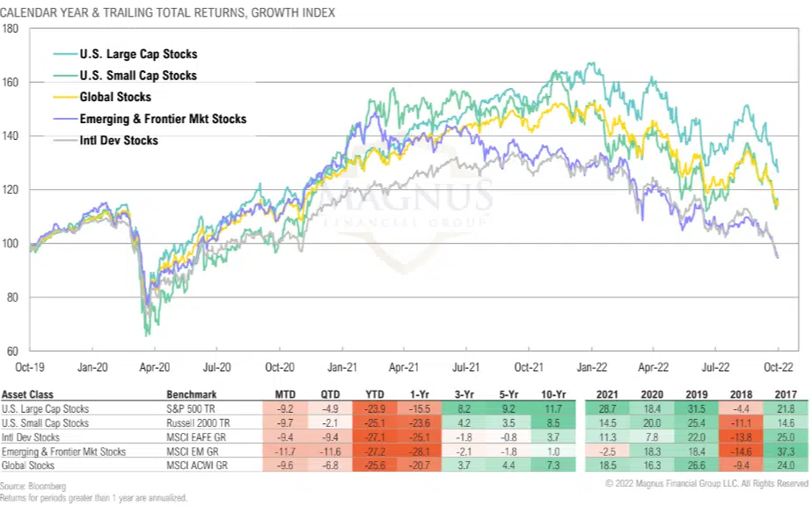812x506 pixels.
Task: Select the Oct-19 x-axis label
Action: [x=30, y=368]
